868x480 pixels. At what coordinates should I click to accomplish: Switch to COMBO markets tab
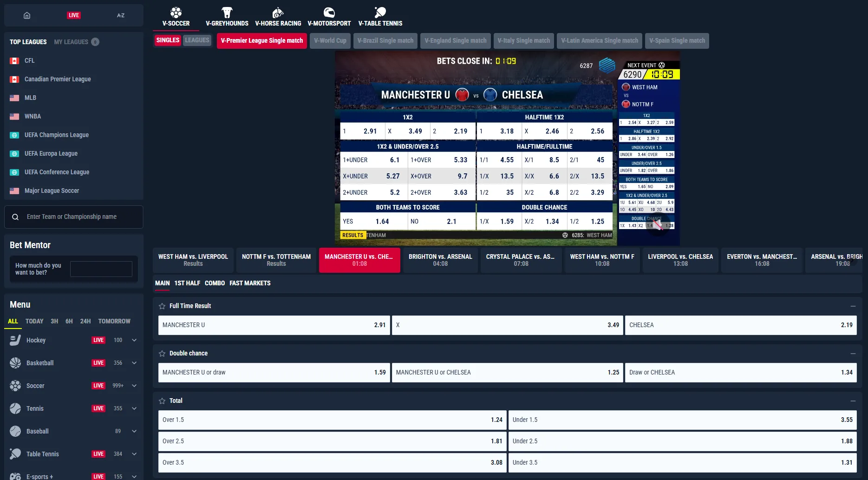(215, 283)
